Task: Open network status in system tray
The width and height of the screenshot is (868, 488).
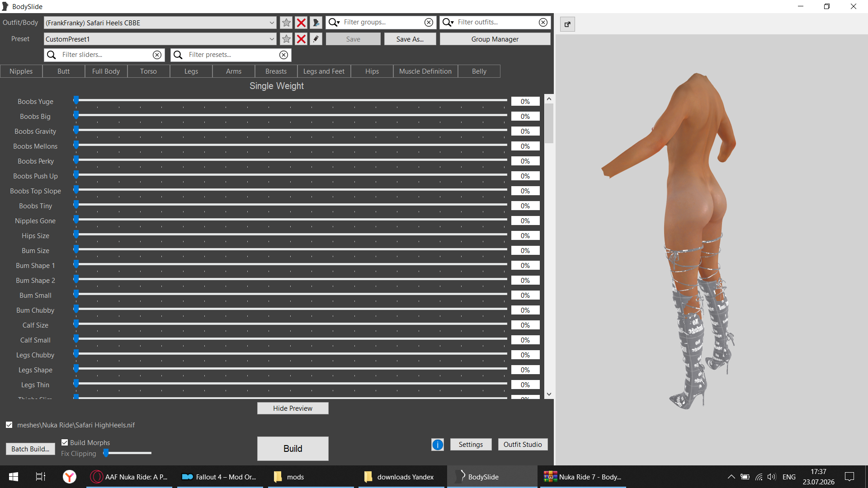Action: click(759, 477)
